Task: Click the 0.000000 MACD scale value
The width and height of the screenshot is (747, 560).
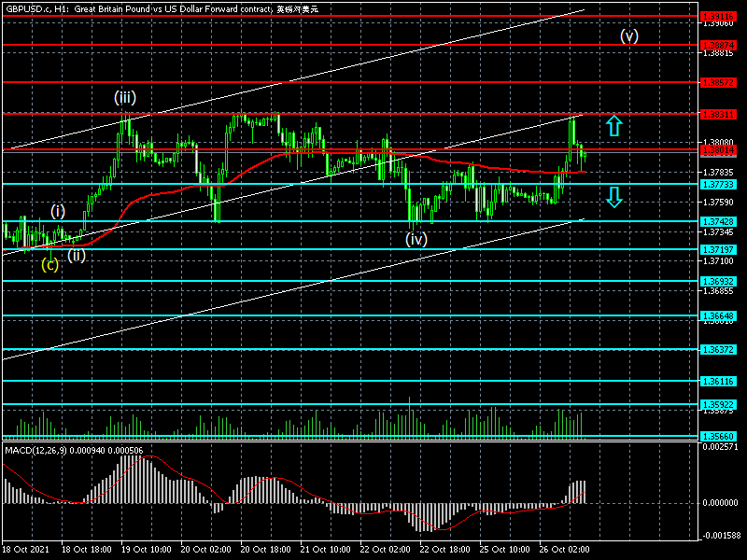Action: pyautogui.click(x=720, y=502)
